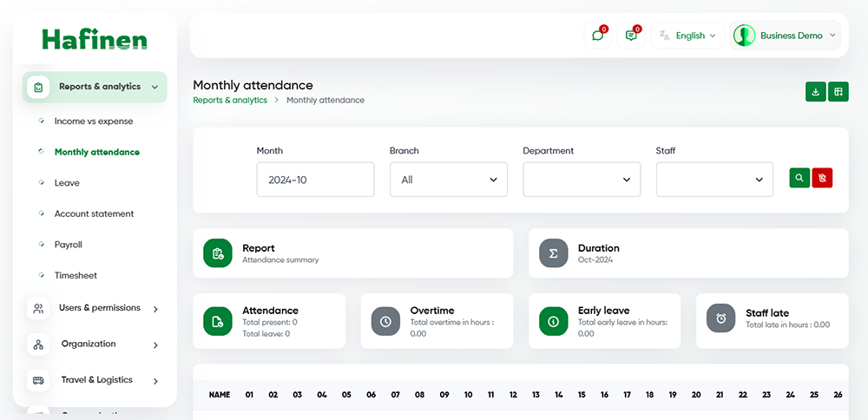Download the monthly attendance report
Image resolution: width=868 pixels, height=420 pixels.
[815, 92]
